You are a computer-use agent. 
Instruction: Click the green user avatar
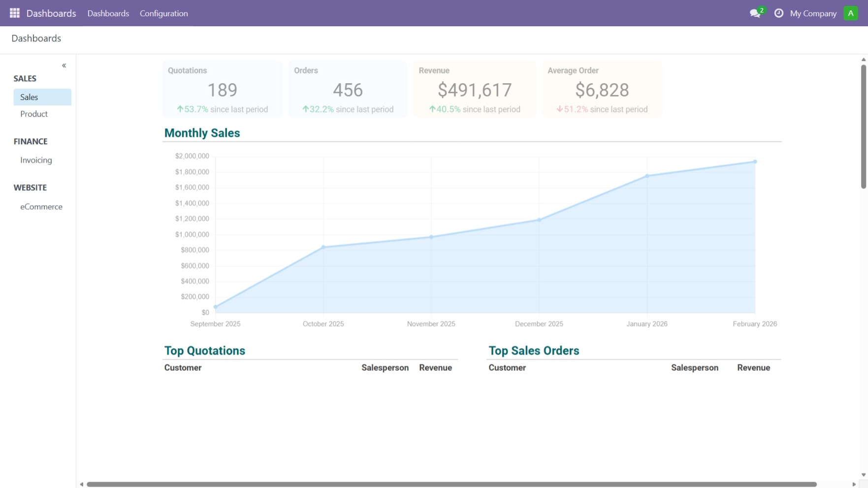click(850, 13)
